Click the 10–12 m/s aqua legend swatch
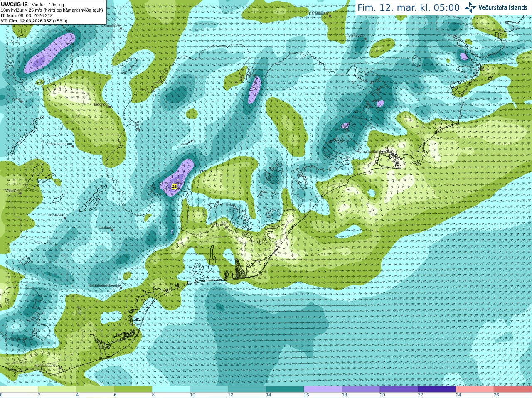 [209, 389]
